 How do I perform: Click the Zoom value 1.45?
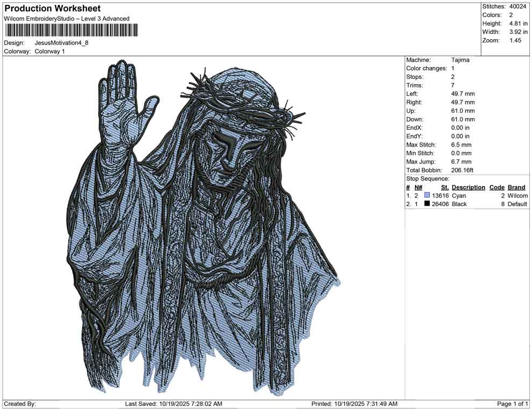pyautogui.click(x=515, y=41)
